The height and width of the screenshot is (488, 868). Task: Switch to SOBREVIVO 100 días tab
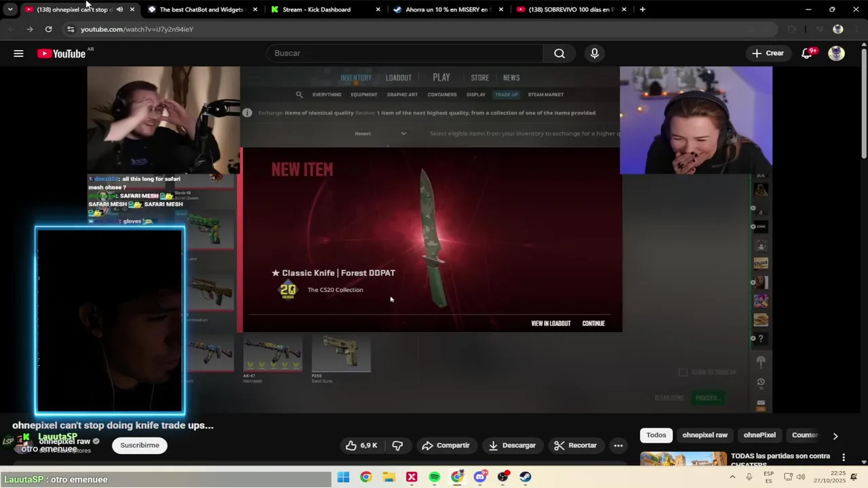click(x=571, y=9)
